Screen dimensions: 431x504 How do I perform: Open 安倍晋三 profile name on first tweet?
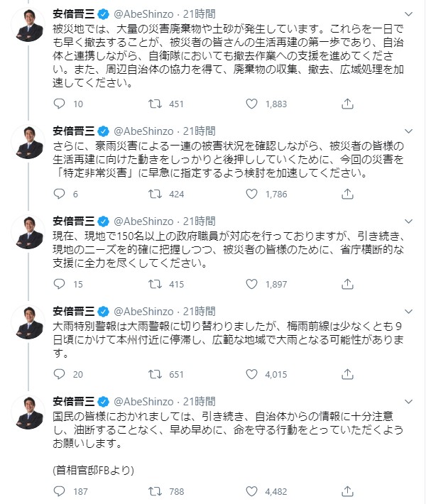click(x=73, y=15)
